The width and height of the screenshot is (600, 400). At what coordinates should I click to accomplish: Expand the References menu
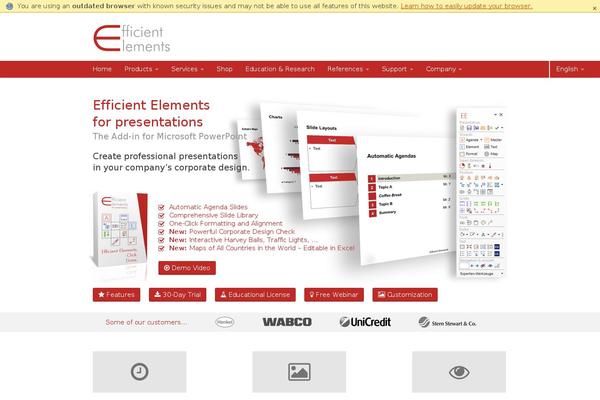(348, 69)
